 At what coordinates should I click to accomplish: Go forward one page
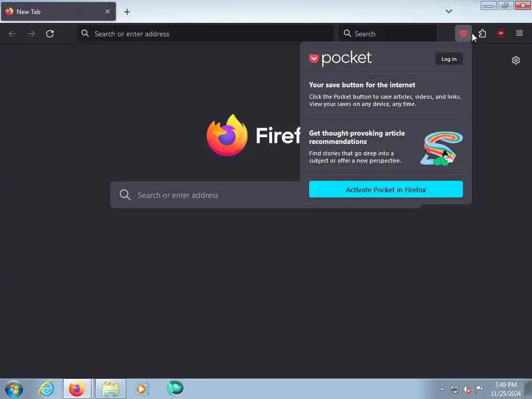(x=31, y=34)
